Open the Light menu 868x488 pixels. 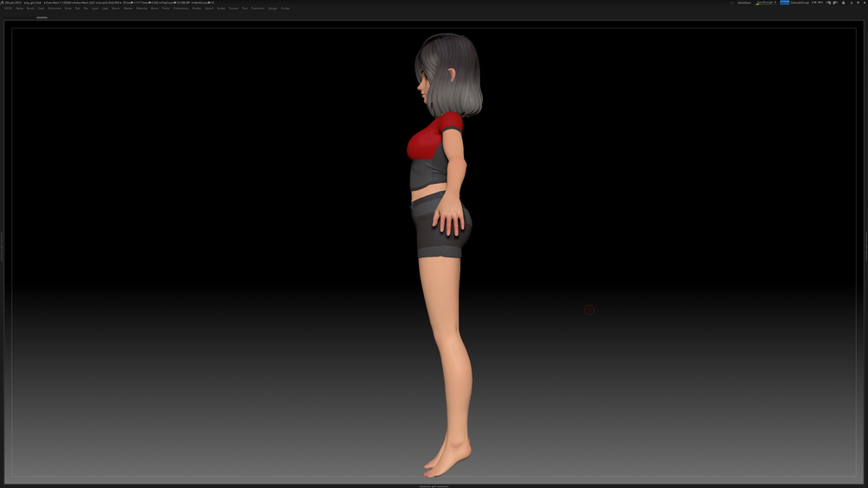pos(105,9)
